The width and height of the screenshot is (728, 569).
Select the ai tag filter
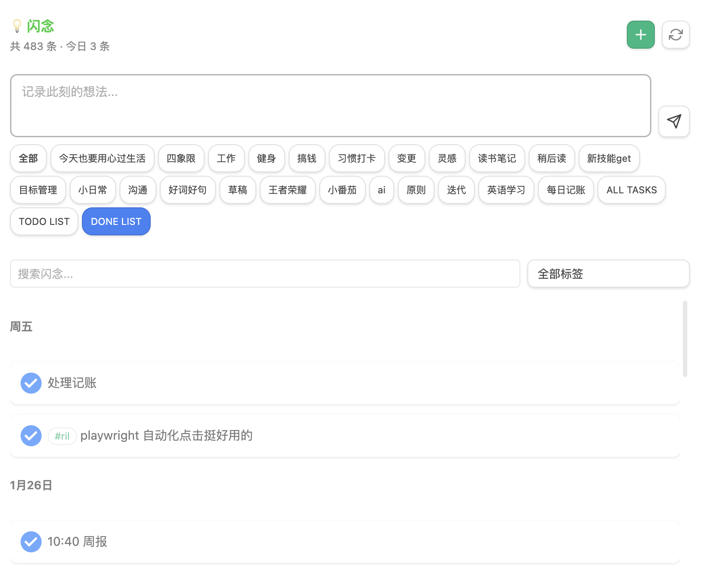[x=381, y=190]
